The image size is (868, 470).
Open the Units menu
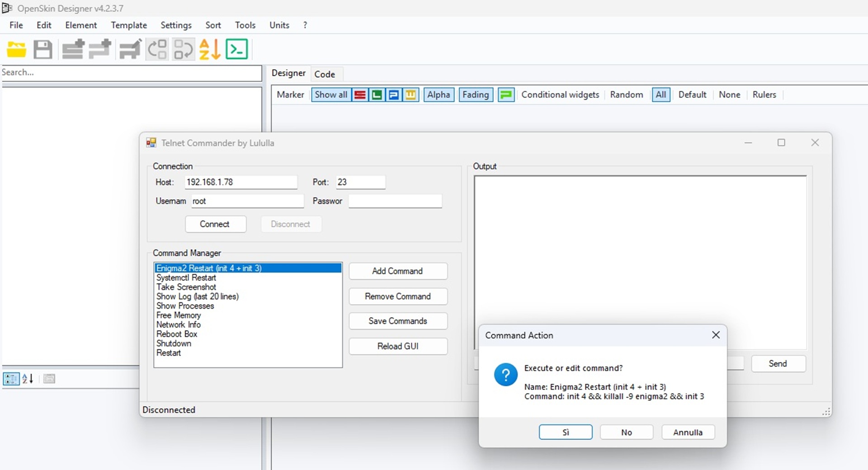point(279,25)
